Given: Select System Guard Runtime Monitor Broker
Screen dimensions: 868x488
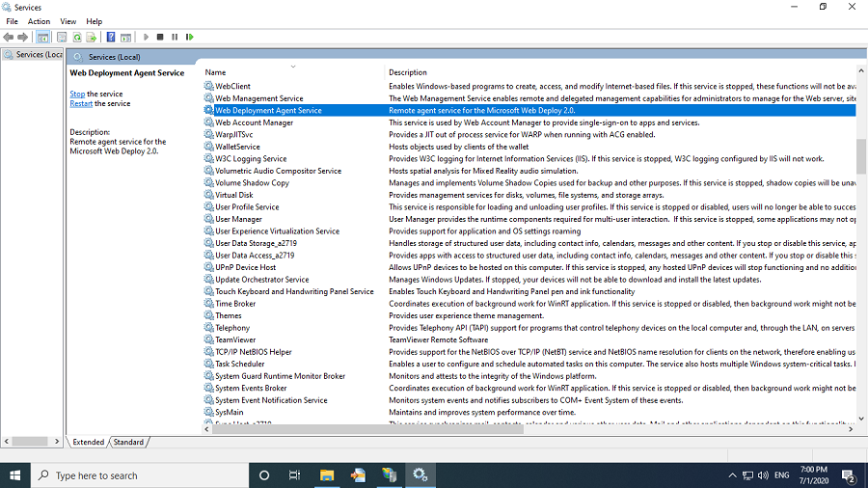Looking at the screenshot, I should (529, 376).
